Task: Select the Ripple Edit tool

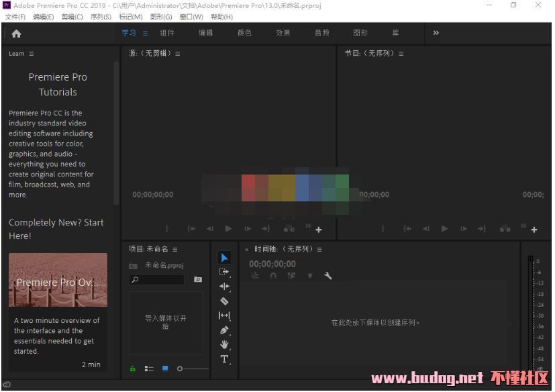Action: pyautogui.click(x=224, y=287)
